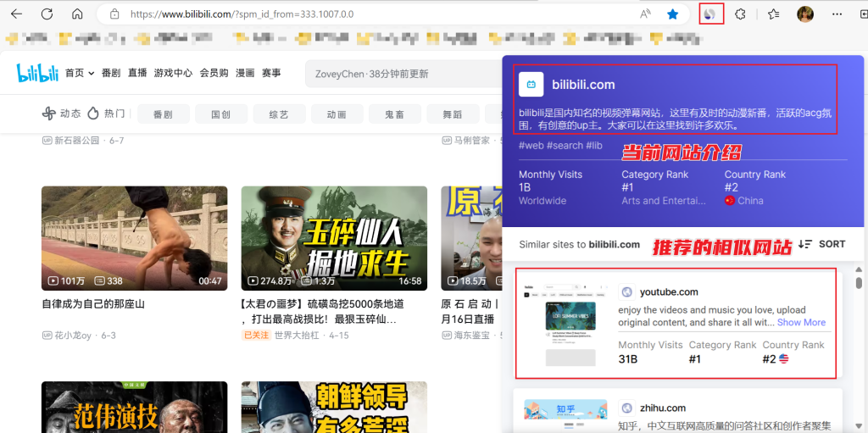Screen dimensions: 868x433
Task: Click the zhihu.com preview thumbnail
Action: coord(565,415)
